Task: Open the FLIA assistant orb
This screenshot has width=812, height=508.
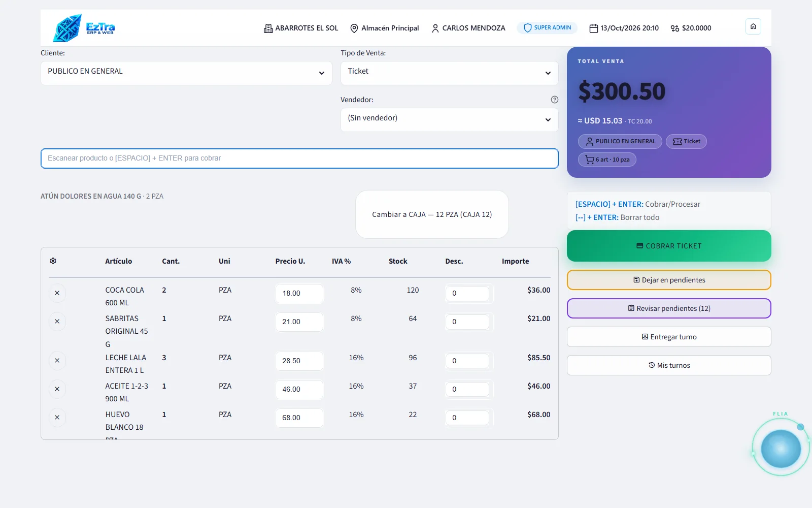Action: 781,449
